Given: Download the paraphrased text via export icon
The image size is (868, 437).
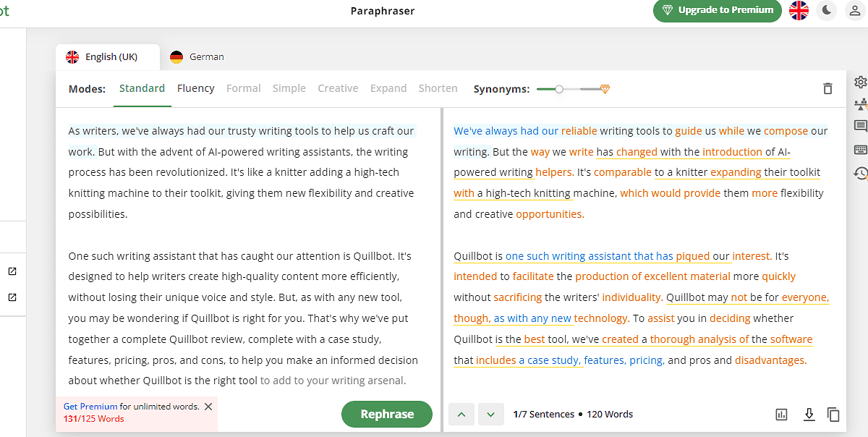Looking at the screenshot, I should [x=809, y=415].
